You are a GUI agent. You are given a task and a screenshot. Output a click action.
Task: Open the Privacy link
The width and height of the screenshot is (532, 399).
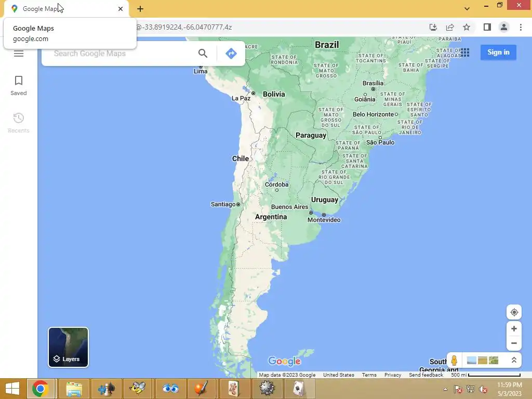click(393, 375)
